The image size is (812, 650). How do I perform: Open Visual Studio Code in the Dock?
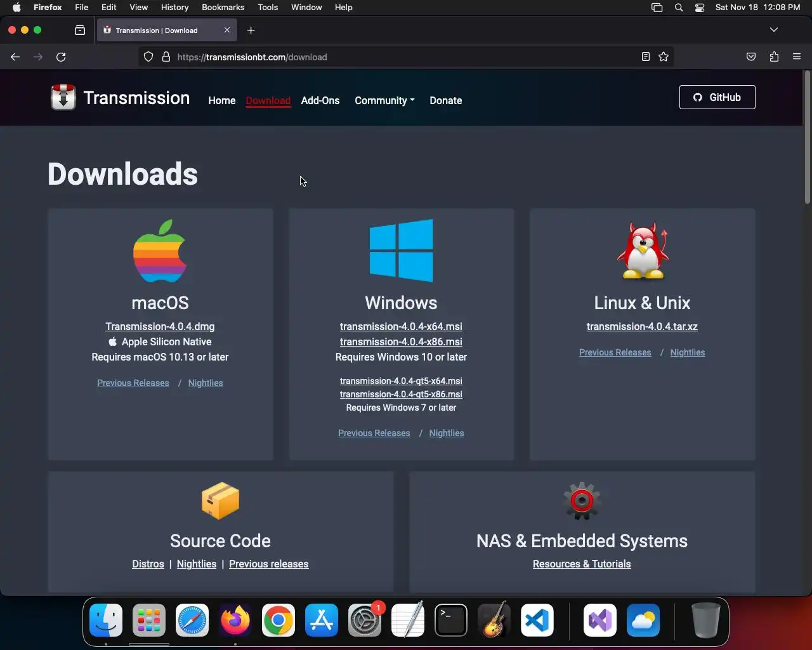coord(537,620)
